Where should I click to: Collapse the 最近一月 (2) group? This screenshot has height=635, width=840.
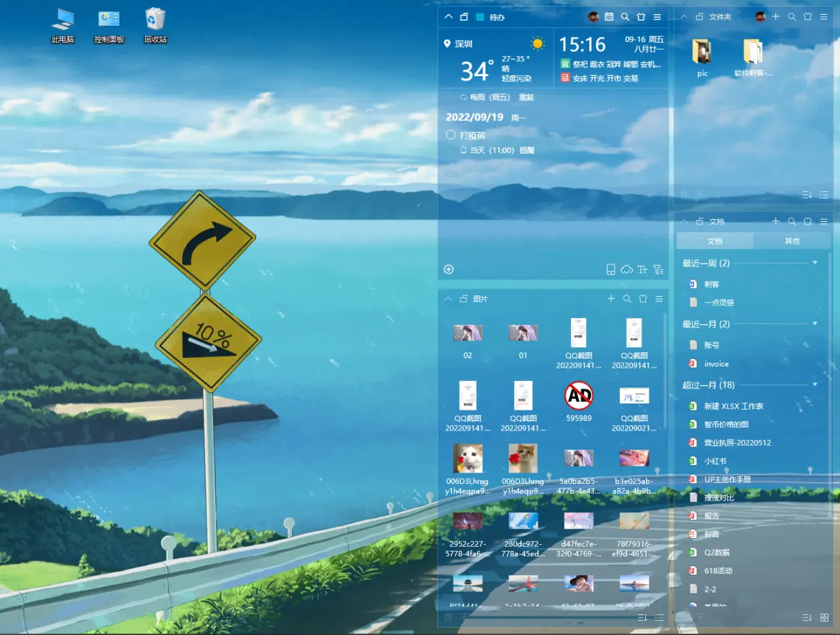click(815, 324)
